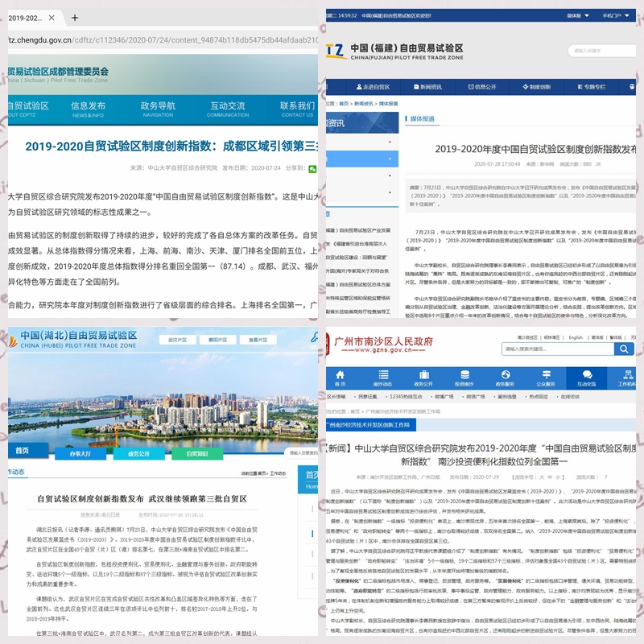Click the Hubei city skyline banner image

pos(163,398)
